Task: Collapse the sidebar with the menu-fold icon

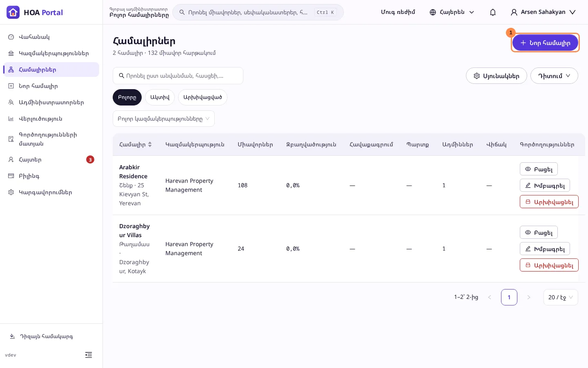Action: (89, 355)
